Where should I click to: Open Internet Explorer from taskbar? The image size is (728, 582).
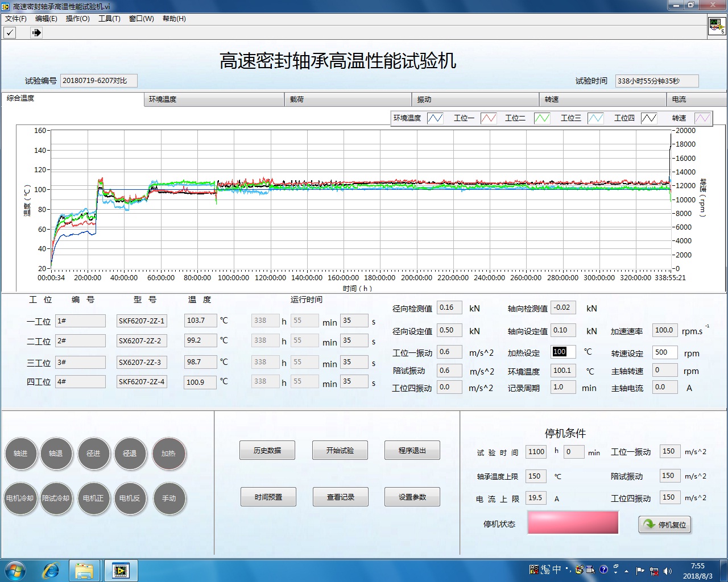[x=51, y=570]
